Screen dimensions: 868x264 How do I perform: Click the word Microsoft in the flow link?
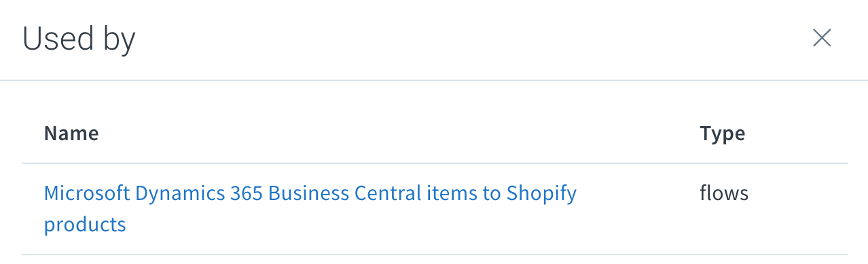point(87,193)
